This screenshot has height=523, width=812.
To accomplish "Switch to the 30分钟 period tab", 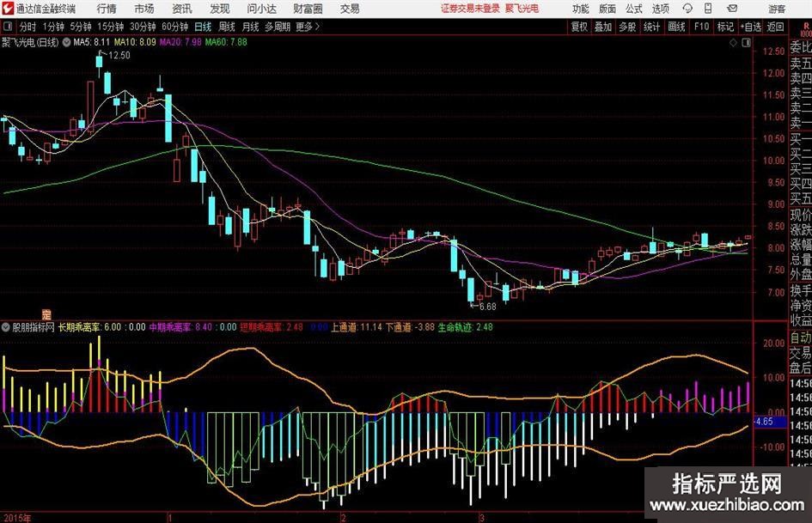I will click(143, 27).
